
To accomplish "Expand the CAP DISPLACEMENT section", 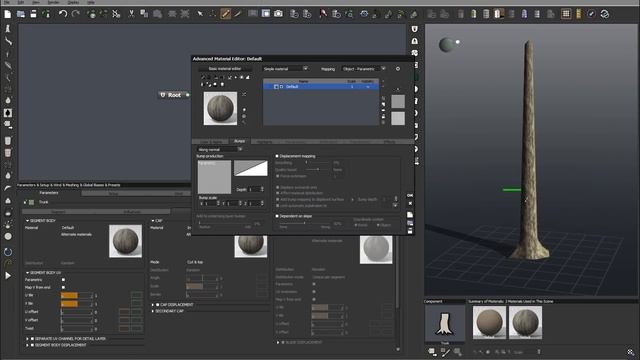I will pos(153,305).
